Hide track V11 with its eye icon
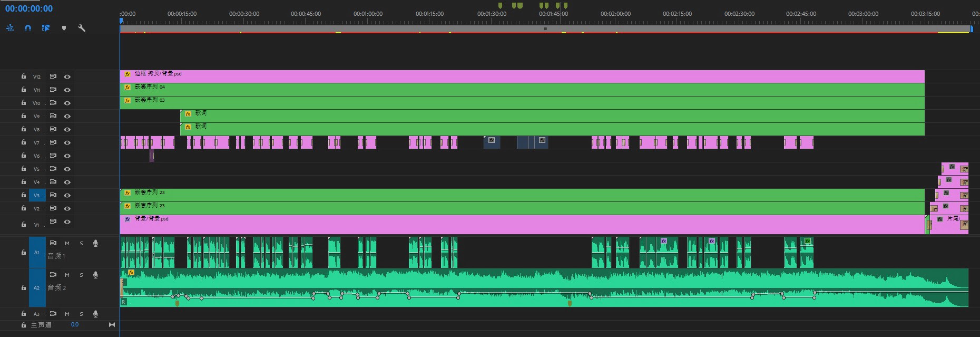This screenshot has height=337, width=980. coord(67,90)
